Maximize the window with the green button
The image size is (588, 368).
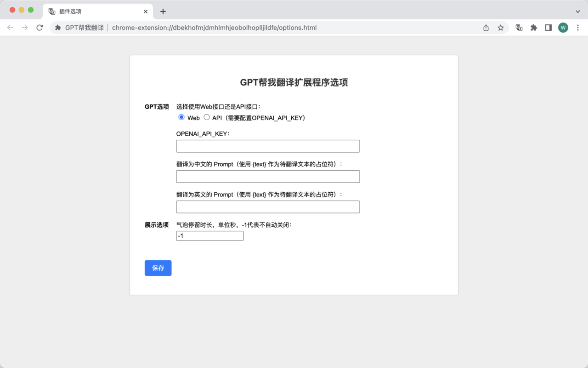click(x=31, y=10)
